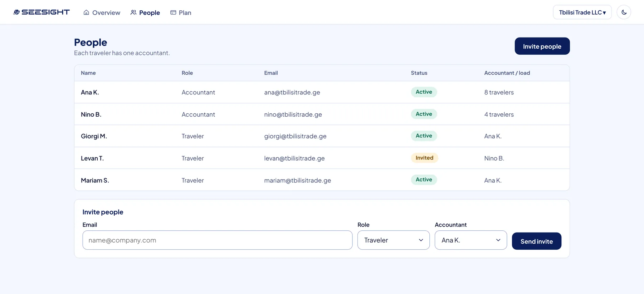
Task: Click Nino B. accountant for Levan T.
Action: click(x=494, y=158)
